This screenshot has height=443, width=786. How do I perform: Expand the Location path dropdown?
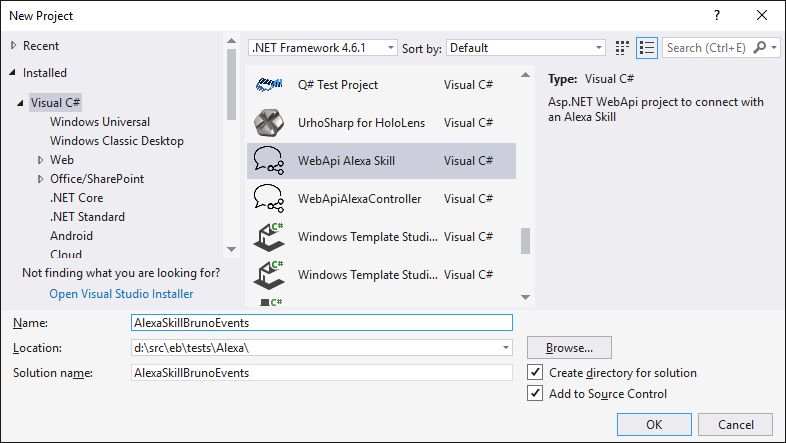tap(506, 348)
